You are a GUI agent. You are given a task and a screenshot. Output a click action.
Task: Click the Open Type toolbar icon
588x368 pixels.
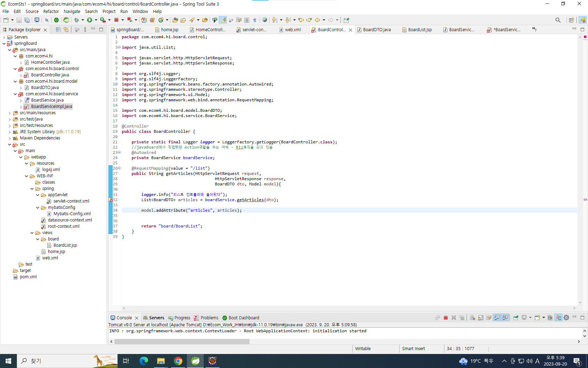175,20
